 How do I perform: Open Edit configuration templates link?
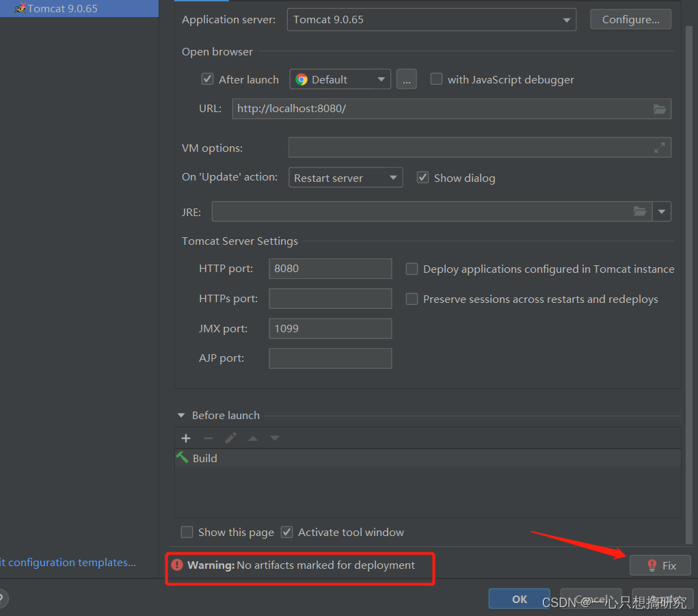point(68,562)
